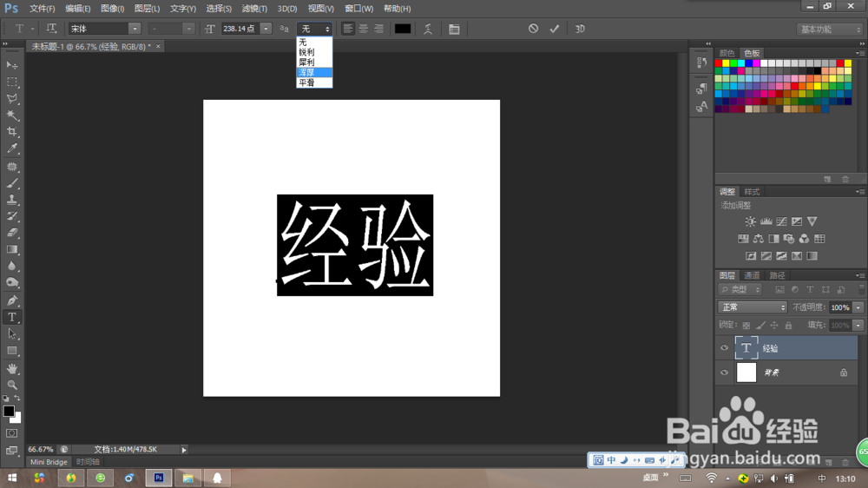Open the 图像(I) menu
The image size is (868, 488).
[112, 9]
